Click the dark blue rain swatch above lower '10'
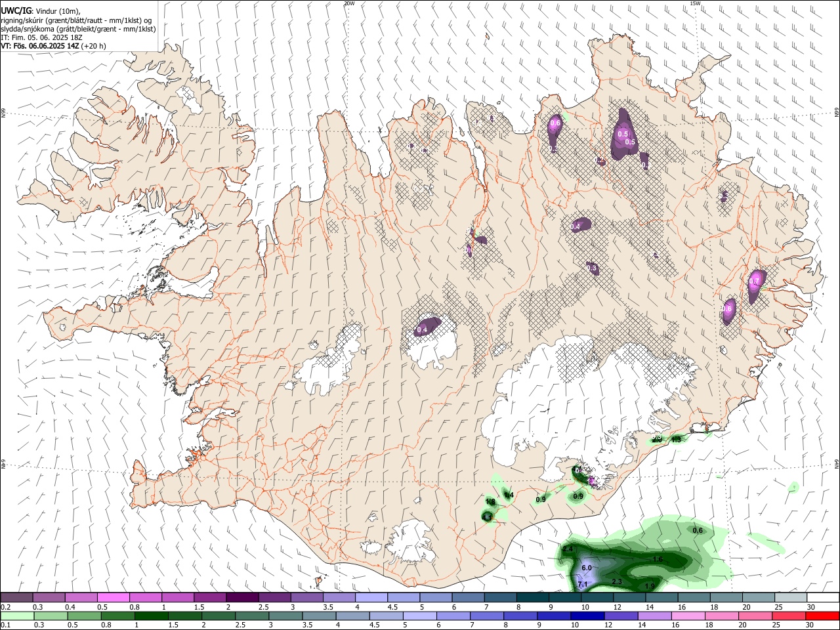Screen dimensions: 840x630 [587, 616]
